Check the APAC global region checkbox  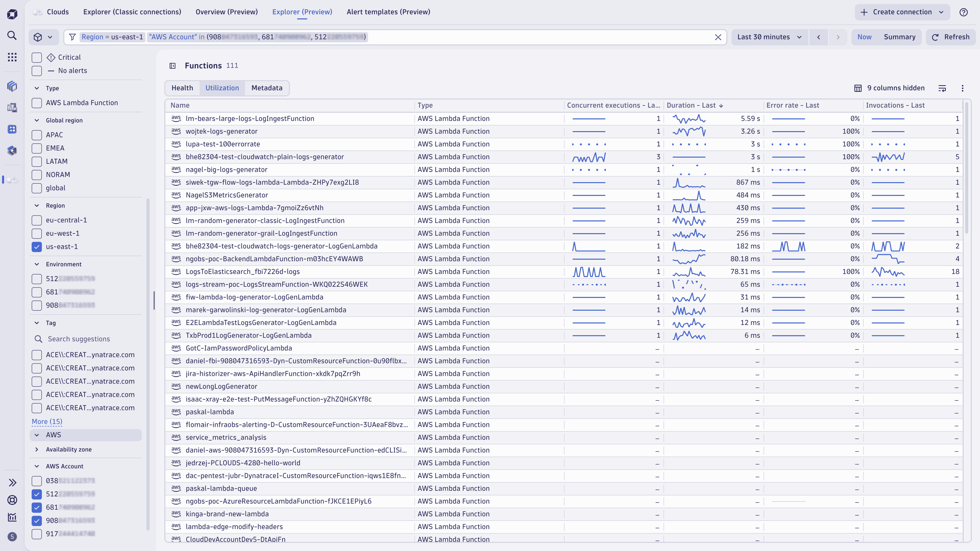[x=36, y=135]
